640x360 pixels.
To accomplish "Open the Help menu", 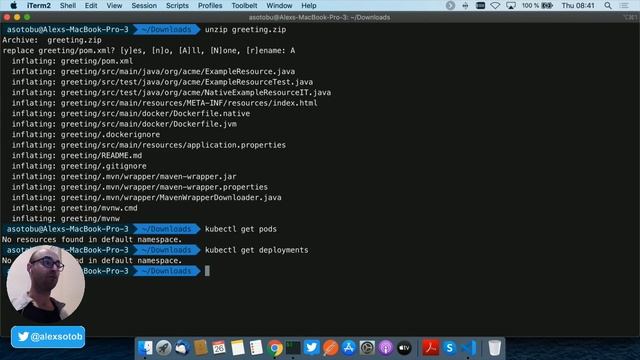I will [309, 6].
